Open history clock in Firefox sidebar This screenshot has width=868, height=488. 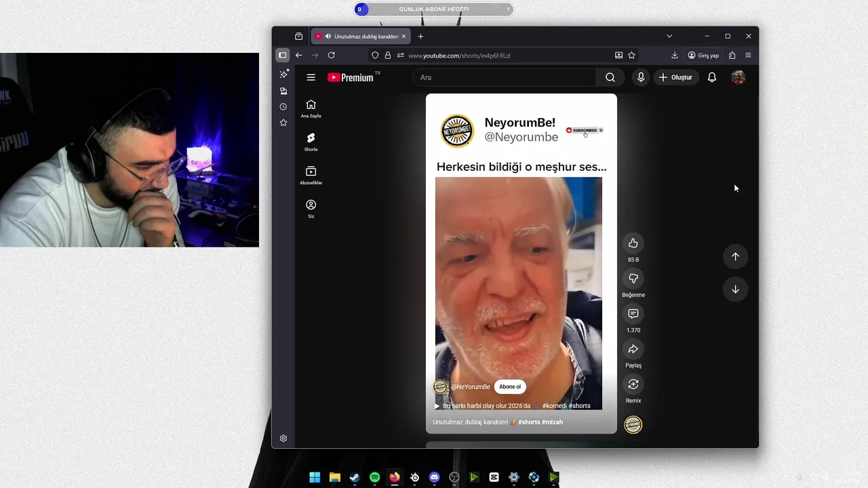point(283,106)
